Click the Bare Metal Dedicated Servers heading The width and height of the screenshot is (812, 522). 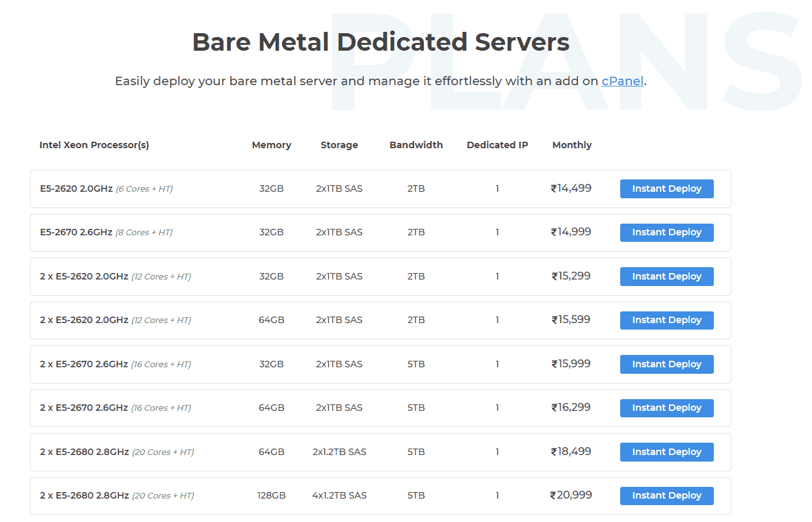click(x=381, y=42)
